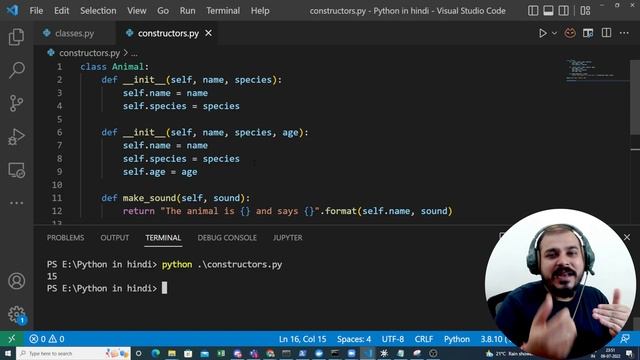
Task: Switch to the classes.py tab
Action: 75,33
